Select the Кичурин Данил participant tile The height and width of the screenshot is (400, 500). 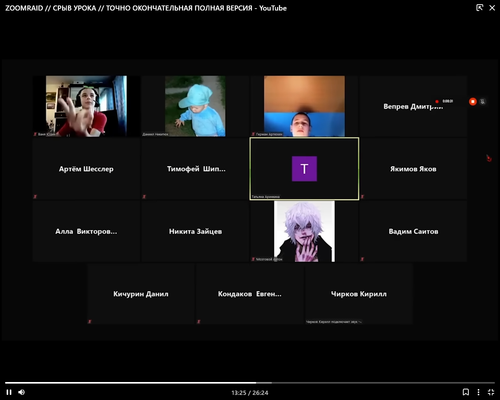(141, 294)
